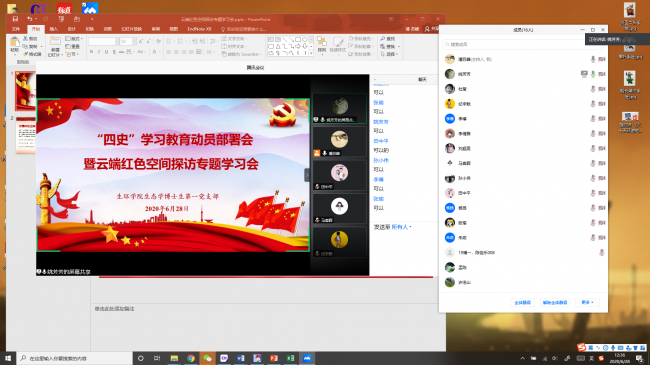Open the Insert tab in PowerPoint ribbon

click(54, 29)
